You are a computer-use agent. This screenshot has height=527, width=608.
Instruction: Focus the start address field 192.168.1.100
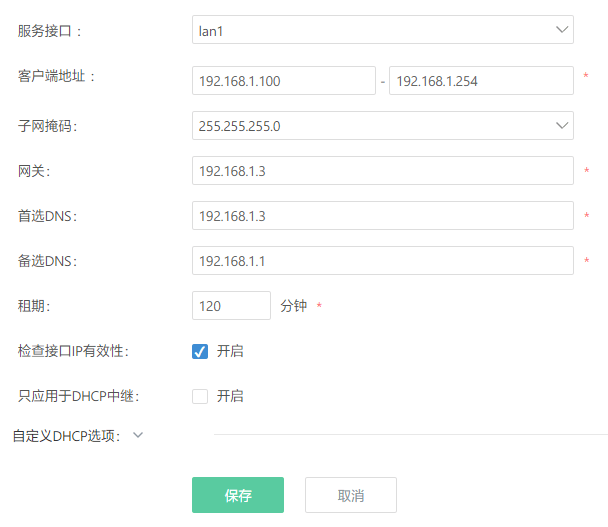(283, 81)
